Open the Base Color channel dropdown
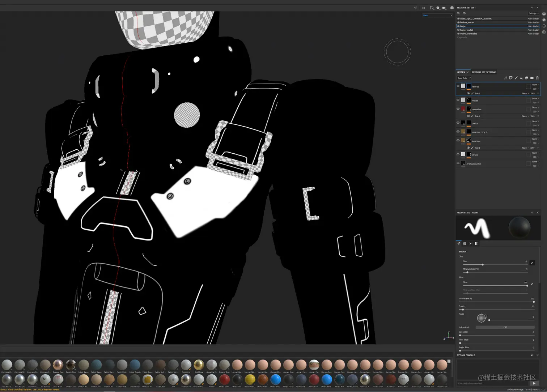This screenshot has width=547, height=392. [x=464, y=78]
